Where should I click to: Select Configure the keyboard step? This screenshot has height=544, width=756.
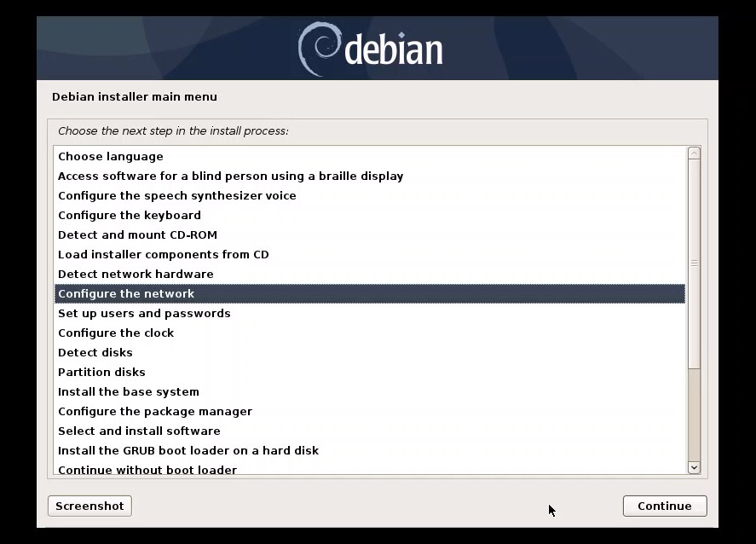click(130, 215)
